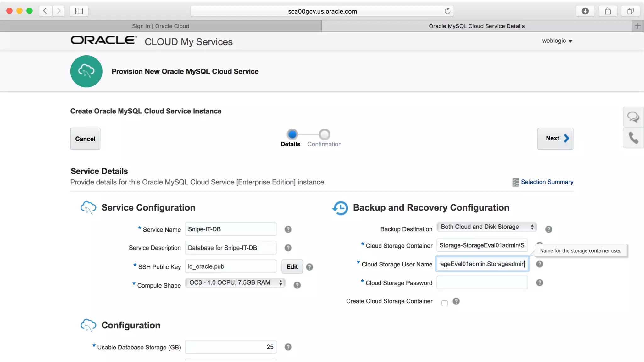Click help icon next to Backup Destination
644x362 pixels.
pos(548,229)
